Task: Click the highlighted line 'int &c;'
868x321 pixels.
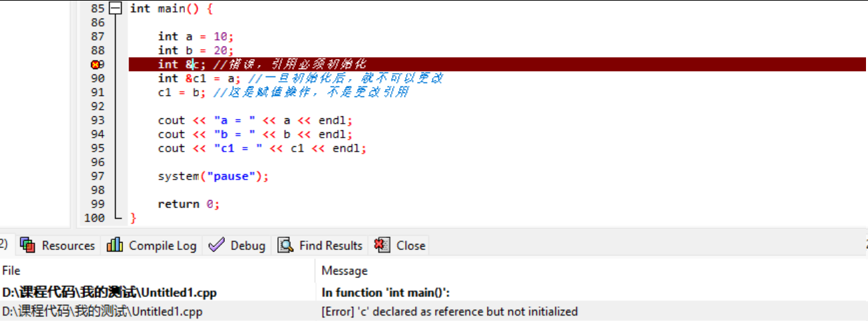Action: click(498, 64)
